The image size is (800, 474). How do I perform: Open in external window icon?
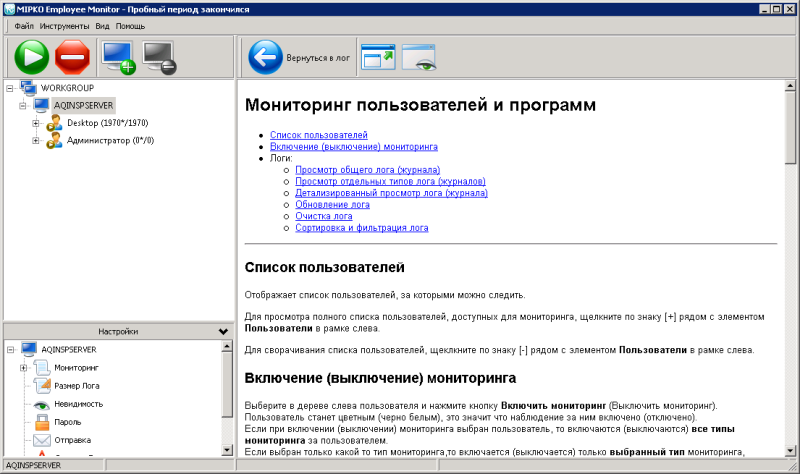pos(378,57)
